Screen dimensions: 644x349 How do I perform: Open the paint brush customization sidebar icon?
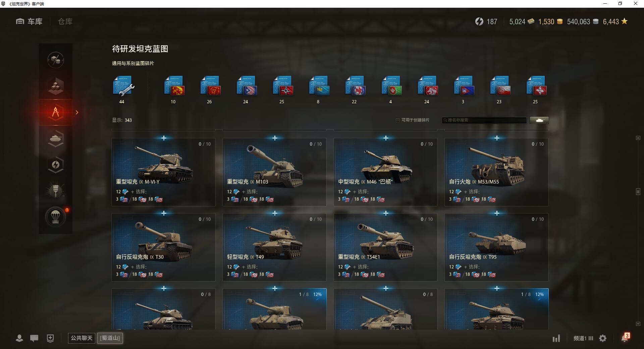[56, 191]
